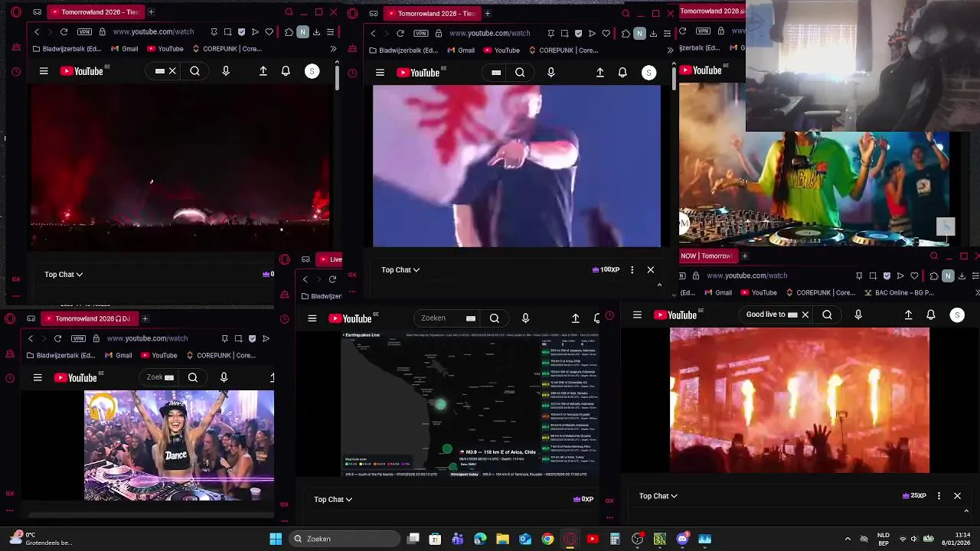Viewport: 980px width, 551px height.
Task: Open new tab in top-middle window
Action: tap(487, 13)
